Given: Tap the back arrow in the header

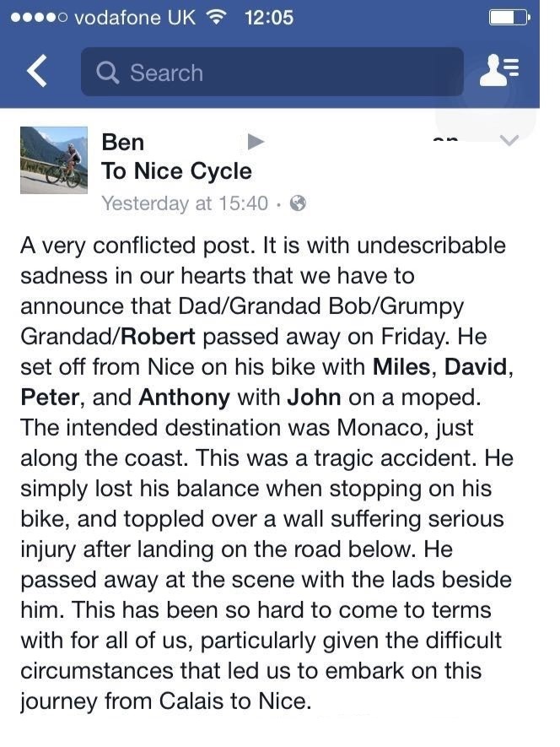Looking at the screenshot, I should [36, 72].
